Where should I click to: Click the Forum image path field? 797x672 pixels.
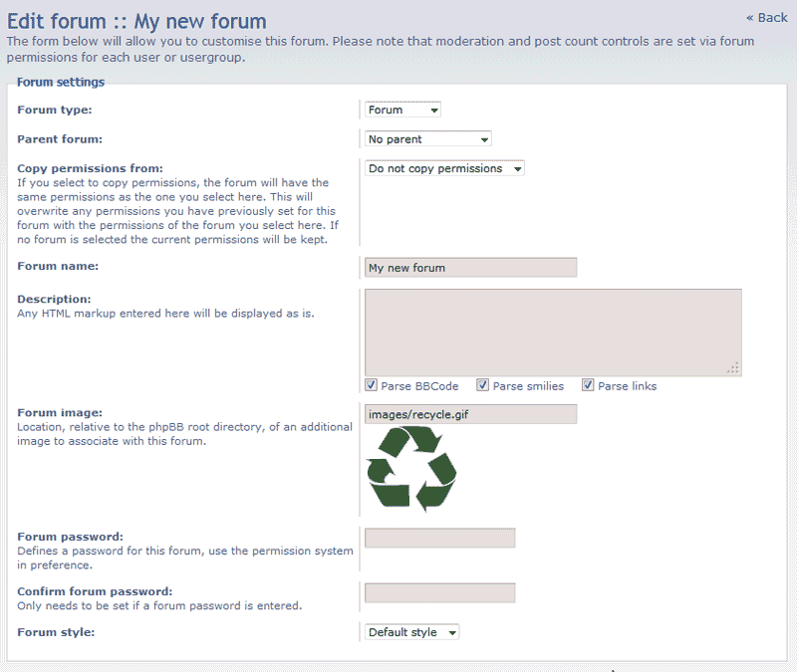coord(470,413)
